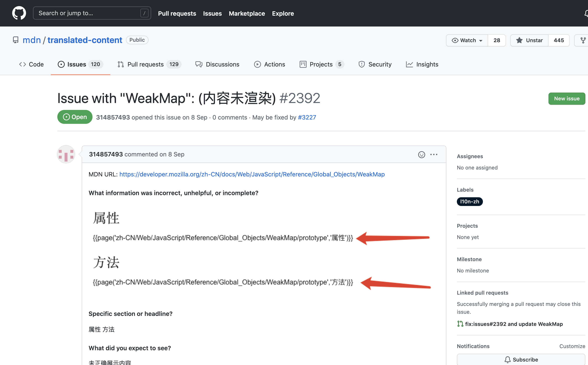
Task: Subscribe to issue notifications
Action: click(521, 359)
